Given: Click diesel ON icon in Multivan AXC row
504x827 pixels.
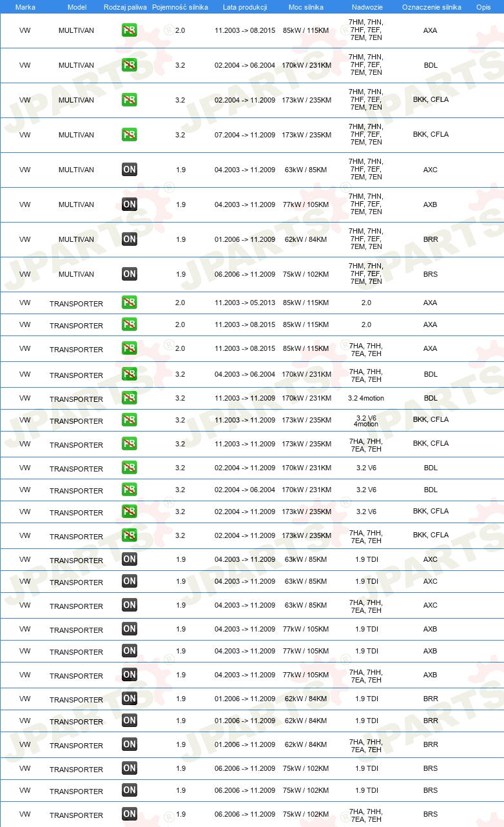Looking at the screenshot, I should [130, 170].
